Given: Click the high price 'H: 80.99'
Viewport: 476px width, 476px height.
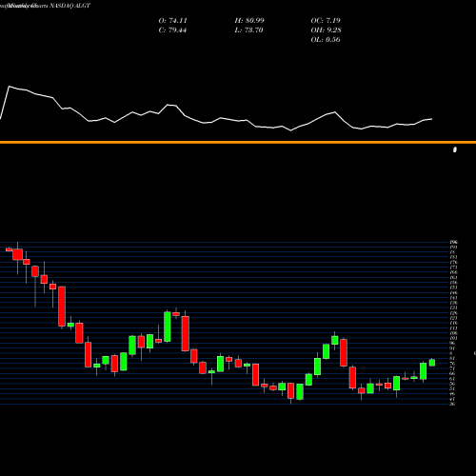Looking at the screenshot, I should pos(249,20).
